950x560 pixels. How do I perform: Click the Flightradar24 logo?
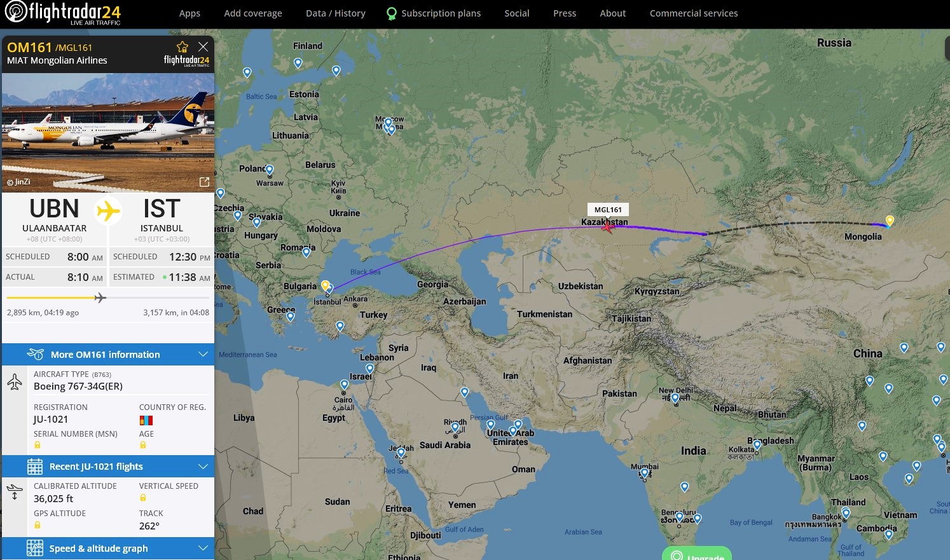coord(62,13)
